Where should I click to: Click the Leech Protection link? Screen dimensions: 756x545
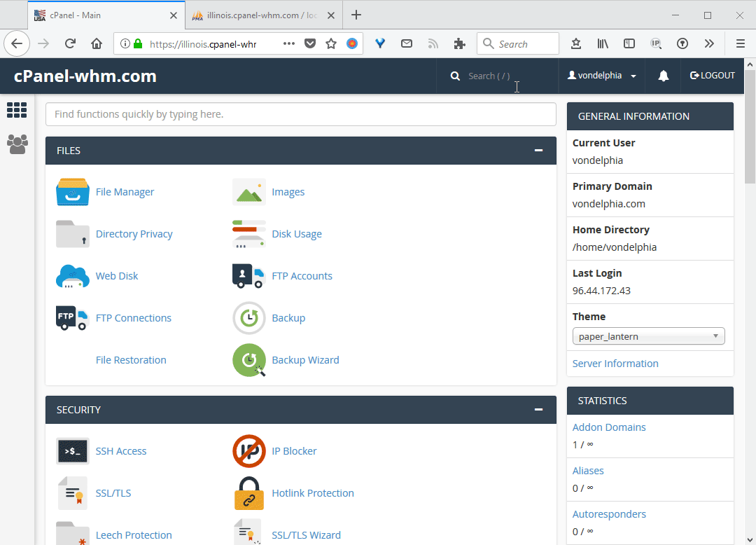[x=134, y=535]
